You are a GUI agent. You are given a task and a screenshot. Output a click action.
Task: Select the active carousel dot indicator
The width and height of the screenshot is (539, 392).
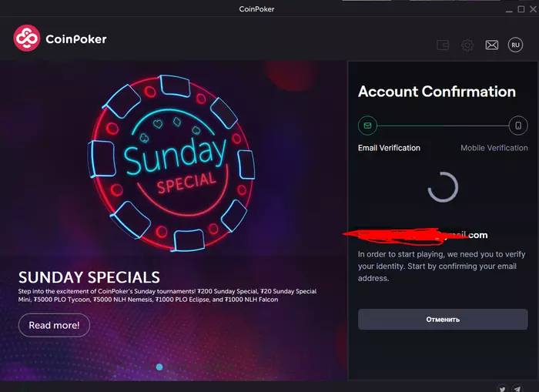coord(159,367)
